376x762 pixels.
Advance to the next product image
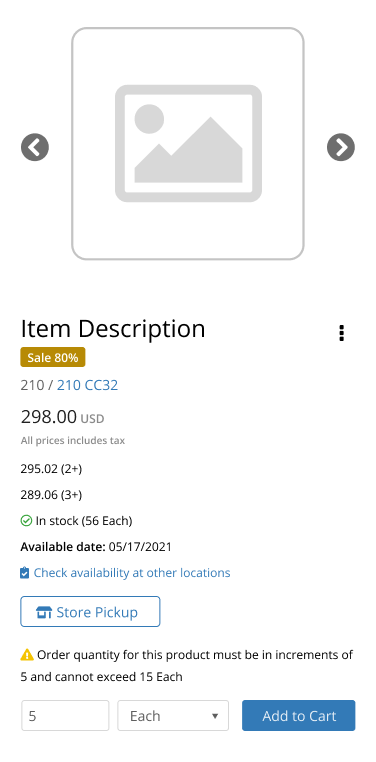[x=341, y=147]
